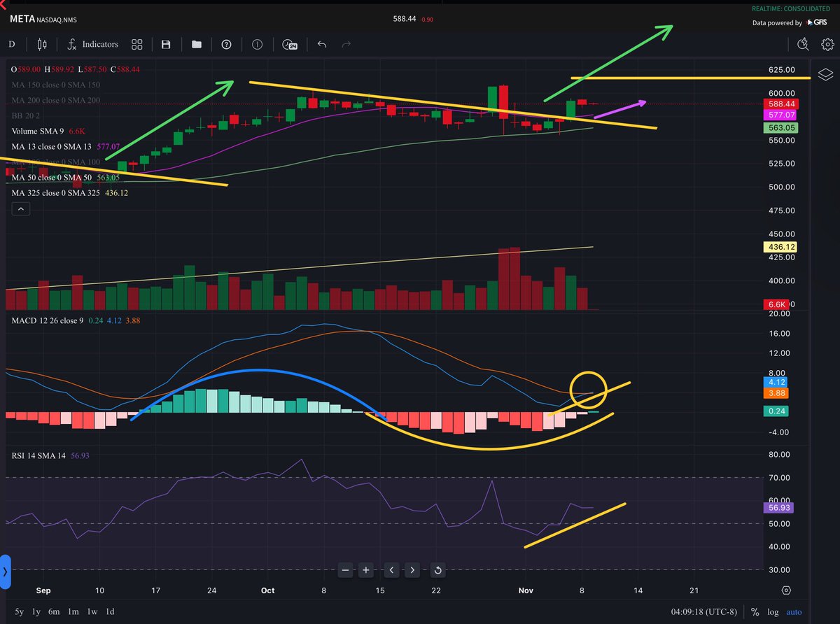Open the help question mark icon
The height and width of the screenshot is (624, 840).
pyautogui.click(x=226, y=44)
